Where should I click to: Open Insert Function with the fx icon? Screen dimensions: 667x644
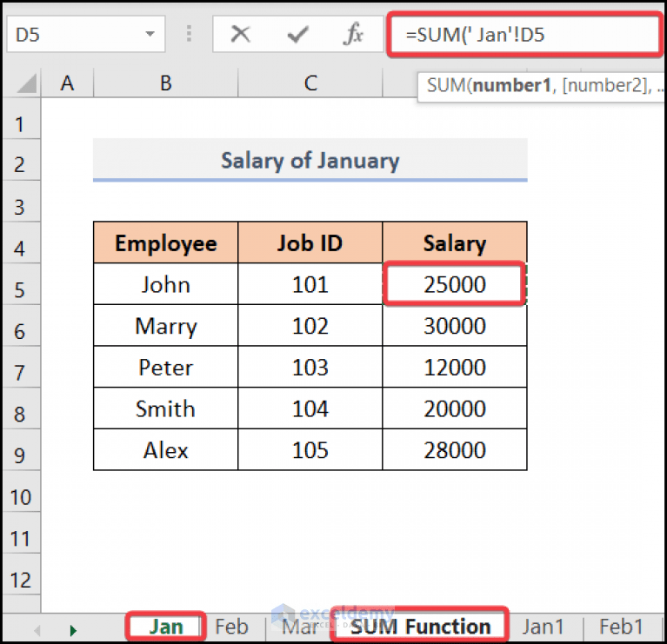(x=353, y=34)
